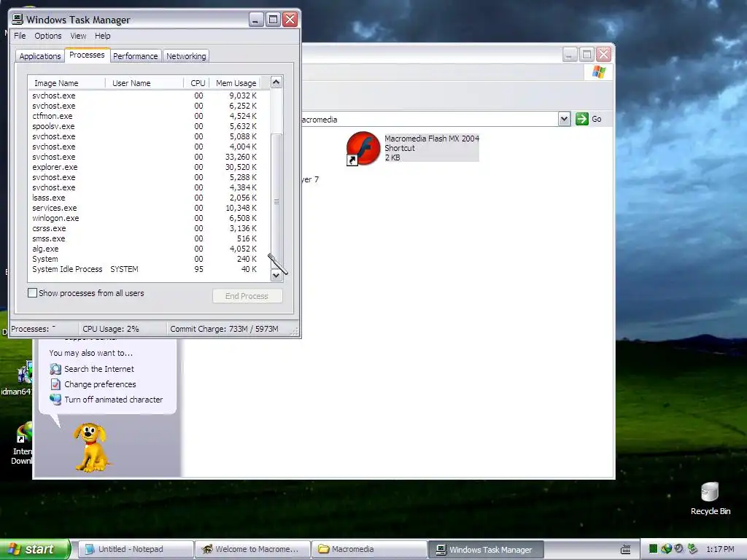Sort processes by User Name column
This screenshot has width=747, height=560.
point(144,83)
